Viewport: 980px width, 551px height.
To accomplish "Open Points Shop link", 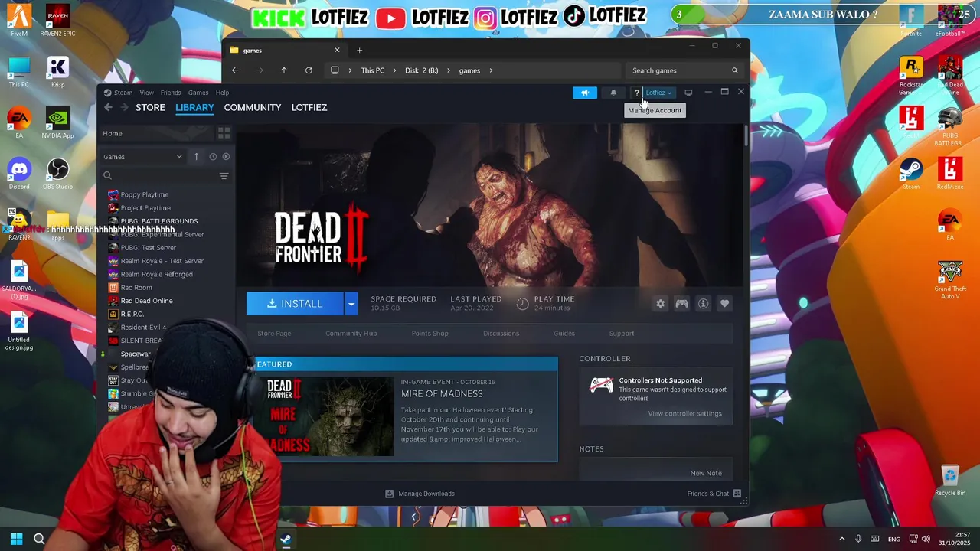I will [430, 334].
